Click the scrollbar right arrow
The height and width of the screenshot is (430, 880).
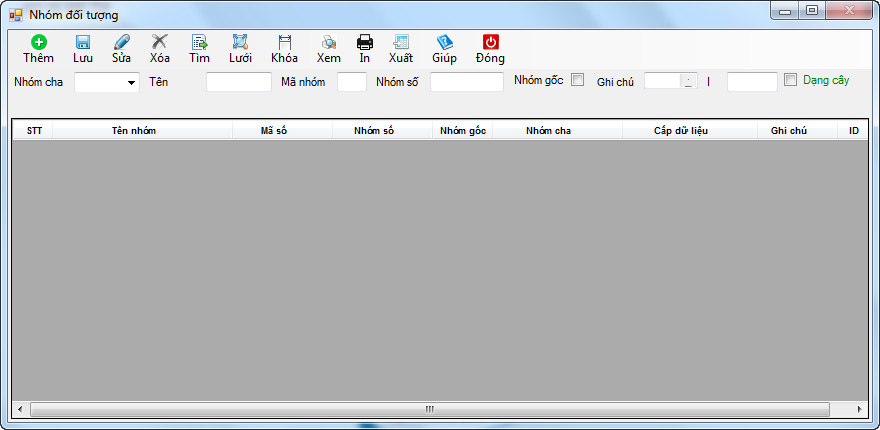pyautogui.click(x=859, y=409)
